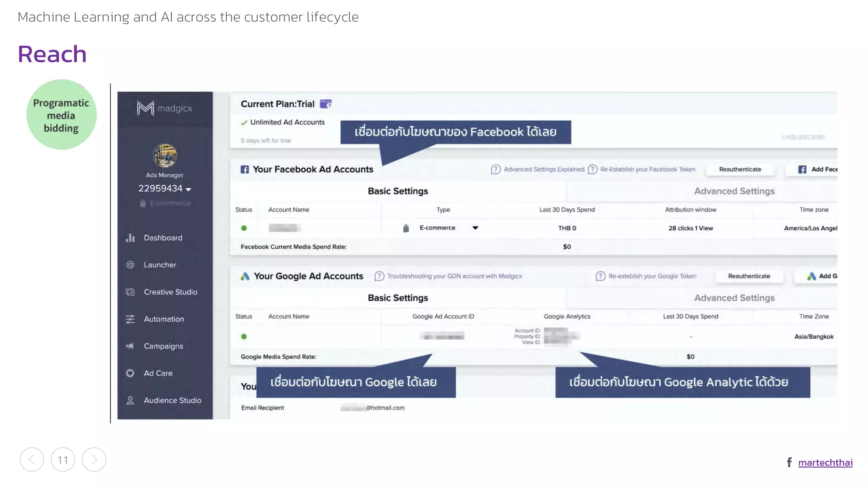This screenshot has width=868, height=488.
Task: Click the UNSUBSCRIBE link
Action: click(x=804, y=137)
